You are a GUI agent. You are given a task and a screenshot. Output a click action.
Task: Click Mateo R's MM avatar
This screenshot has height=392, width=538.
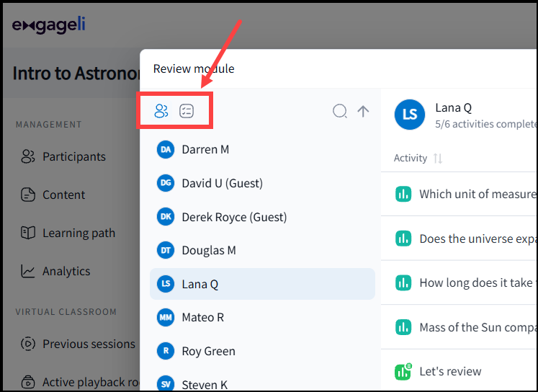[x=166, y=318]
